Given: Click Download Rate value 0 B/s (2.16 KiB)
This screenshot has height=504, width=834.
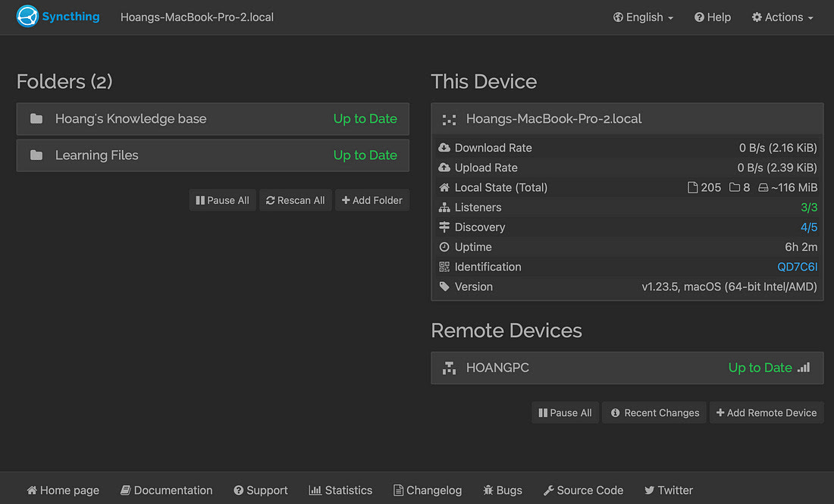Looking at the screenshot, I should click(778, 147).
